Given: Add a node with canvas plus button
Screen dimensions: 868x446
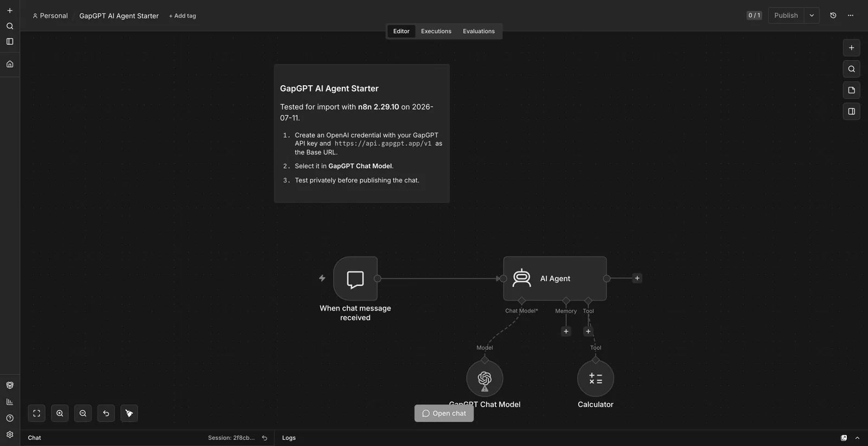Looking at the screenshot, I should (852, 48).
